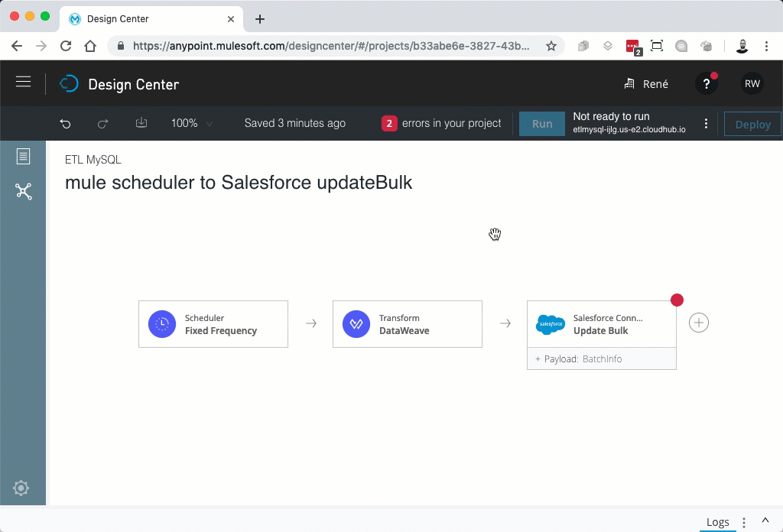783x532 pixels.
Task: Open the 100% zoom dropdown
Action: [192, 123]
